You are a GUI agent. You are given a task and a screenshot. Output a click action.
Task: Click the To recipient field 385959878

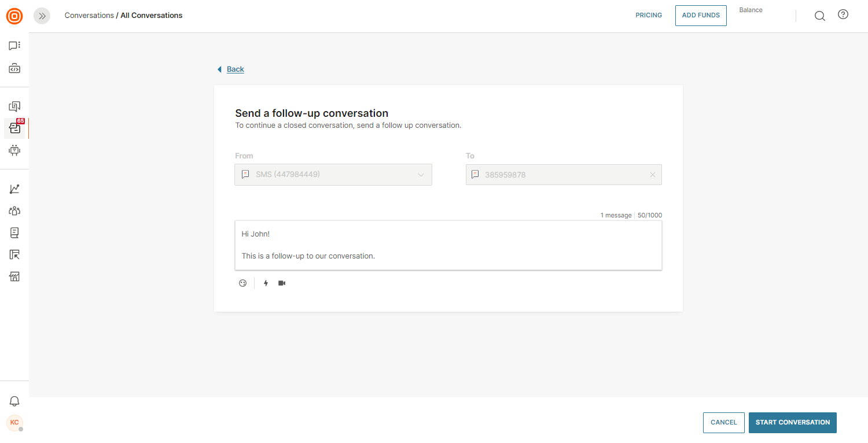coord(564,175)
